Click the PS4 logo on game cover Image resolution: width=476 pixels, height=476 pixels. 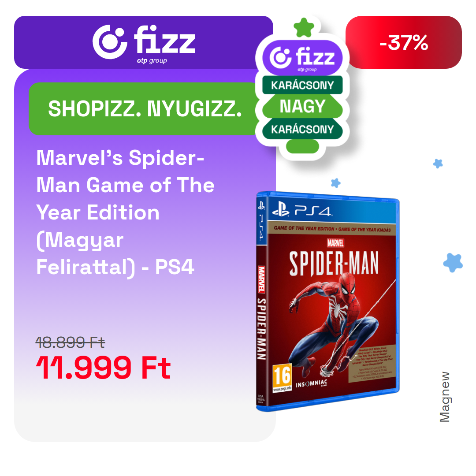coord(302,209)
